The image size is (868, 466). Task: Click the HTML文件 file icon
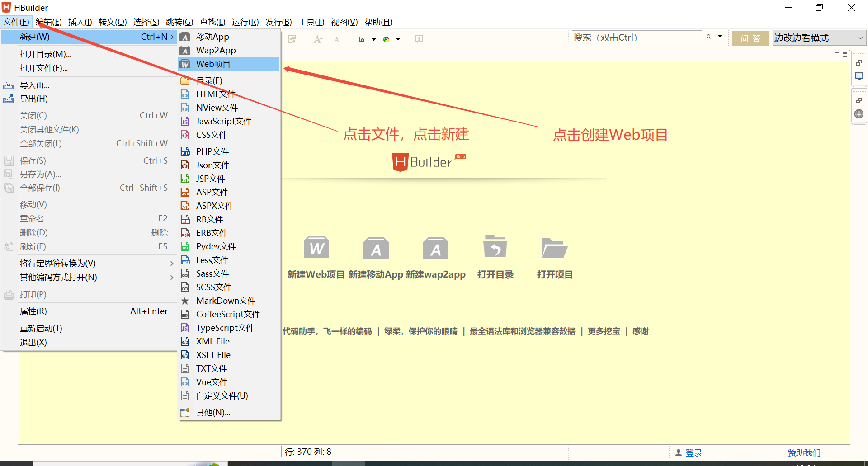pyautogui.click(x=185, y=94)
